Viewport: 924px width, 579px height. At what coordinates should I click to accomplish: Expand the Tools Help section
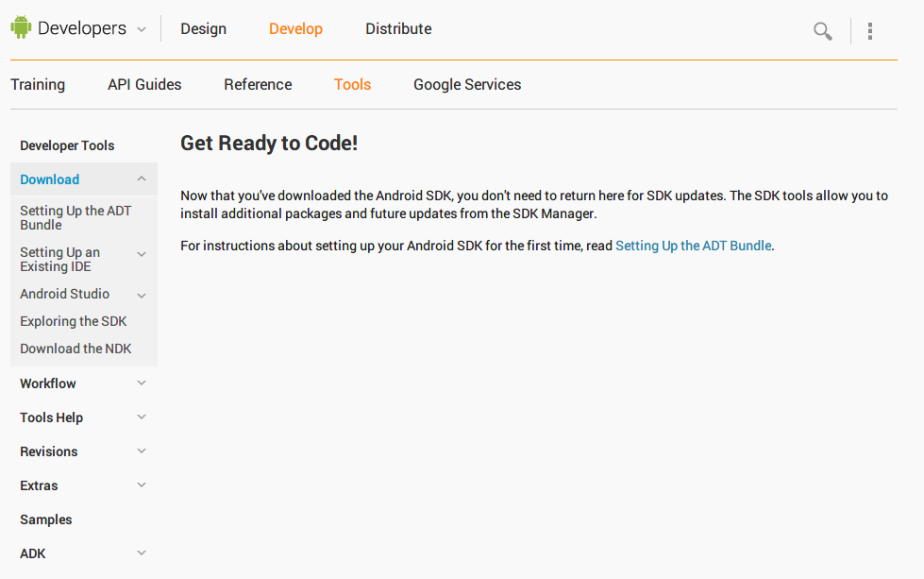(142, 417)
